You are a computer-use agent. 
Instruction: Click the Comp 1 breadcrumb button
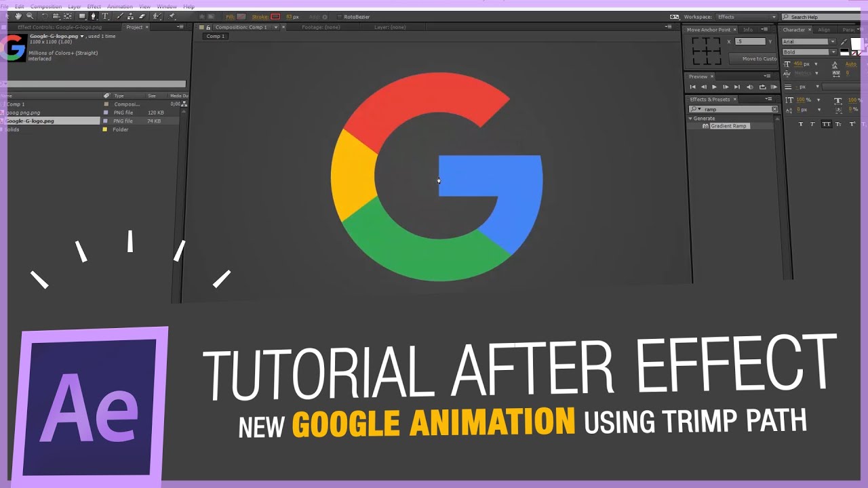pos(216,36)
